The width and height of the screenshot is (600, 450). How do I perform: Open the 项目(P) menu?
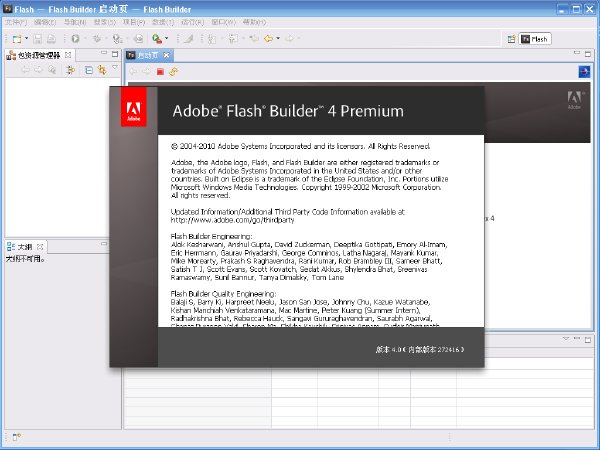click(134, 22)
